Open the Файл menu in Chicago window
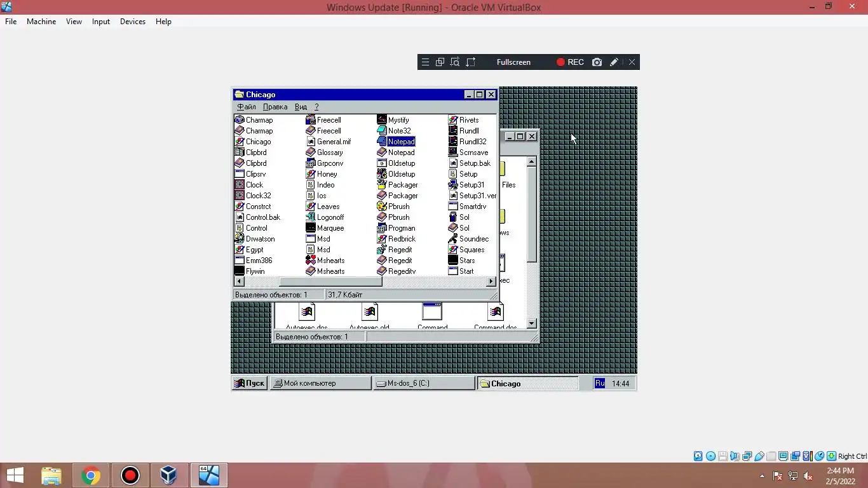 [x=247, y=107]
